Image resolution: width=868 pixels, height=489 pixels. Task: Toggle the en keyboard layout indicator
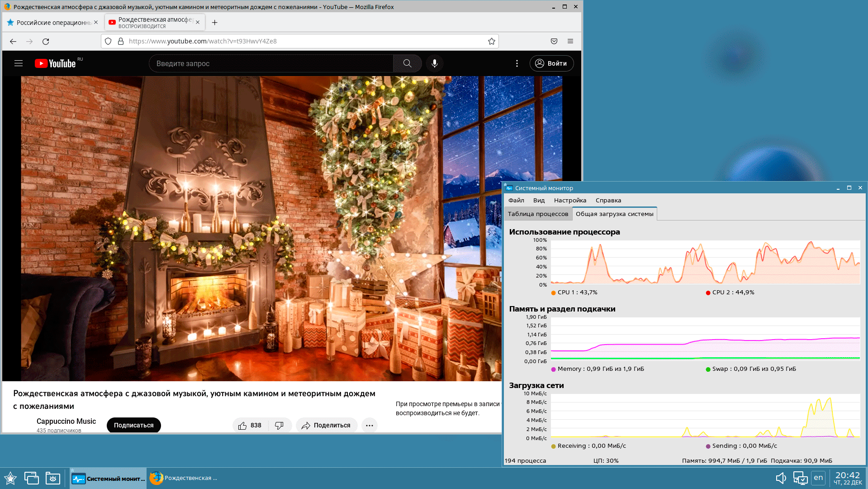point(818,478)
